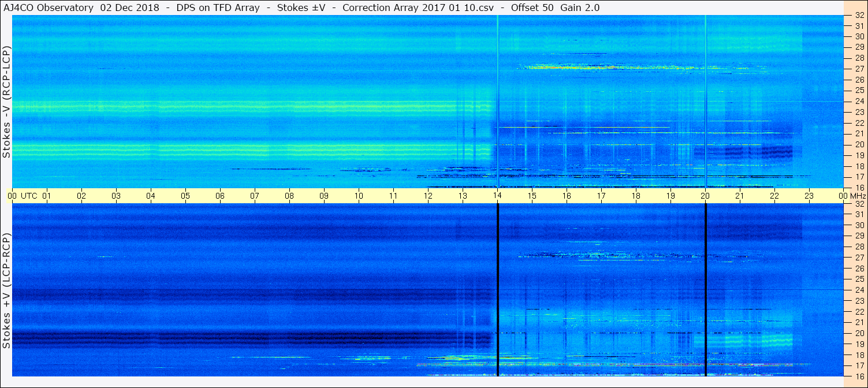The height and width of the screenshot is (388, 868).
Task: Select the 02 hour tick label
Action: pos(81,196)
